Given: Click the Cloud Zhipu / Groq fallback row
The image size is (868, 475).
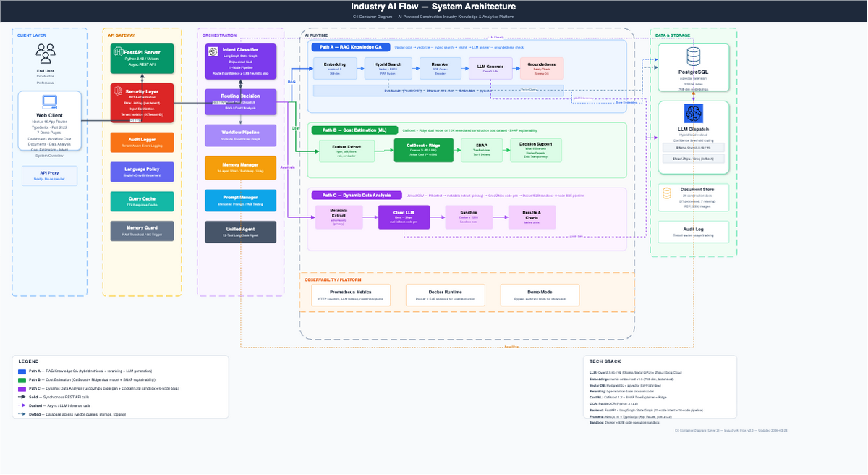Looking at the screenshot, I should (x=694, y=157).
